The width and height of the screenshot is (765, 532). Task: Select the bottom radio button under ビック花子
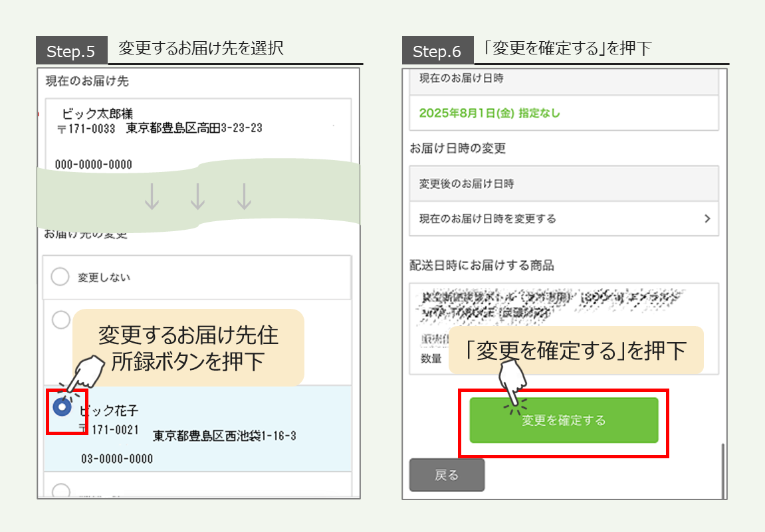[x=60, y=491]
